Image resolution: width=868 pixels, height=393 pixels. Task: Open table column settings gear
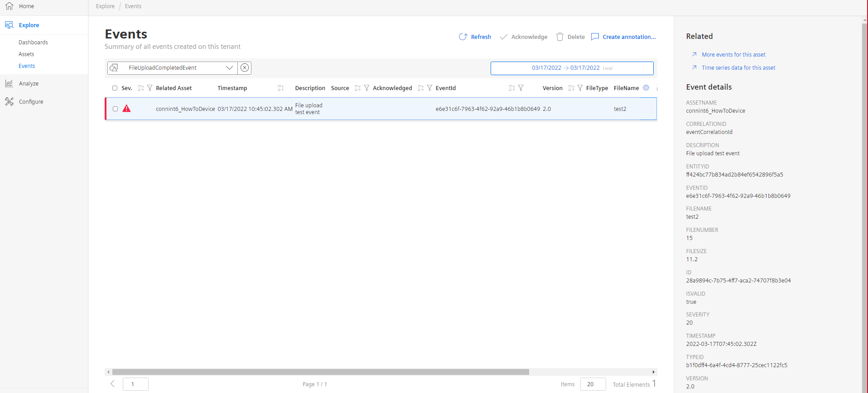(x=646, y=88)
